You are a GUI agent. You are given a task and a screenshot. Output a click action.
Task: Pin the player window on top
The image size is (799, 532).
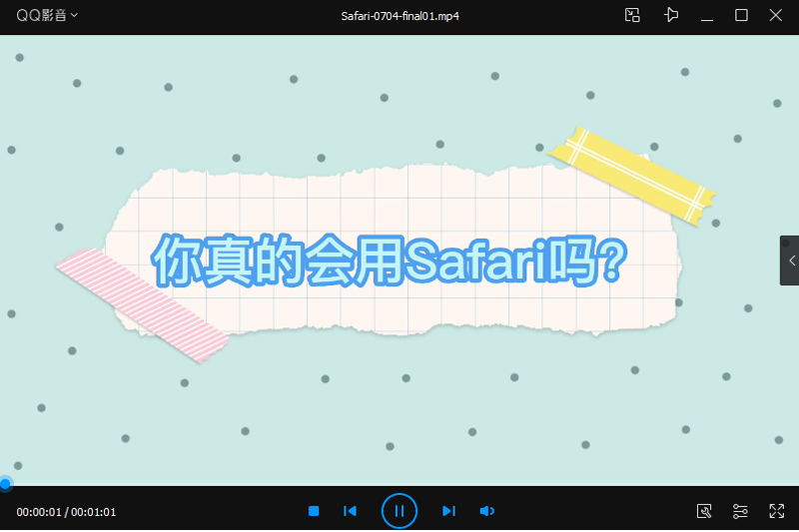click(671, 15)
